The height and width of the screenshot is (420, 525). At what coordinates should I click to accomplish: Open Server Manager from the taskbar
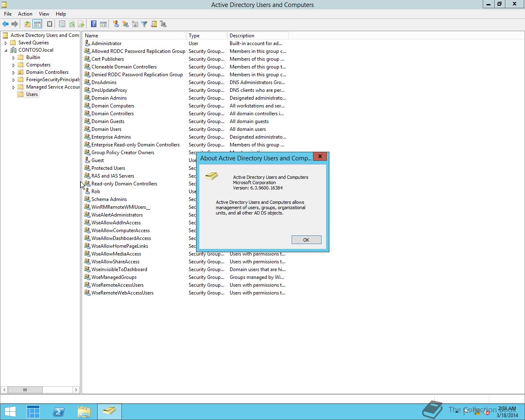pos(33,411)
